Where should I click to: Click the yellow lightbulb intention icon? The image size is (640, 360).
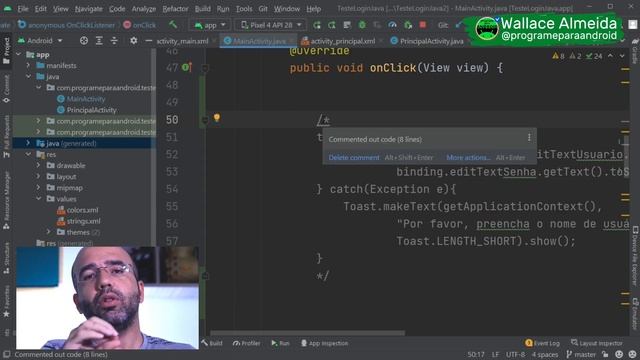[217, 118]
